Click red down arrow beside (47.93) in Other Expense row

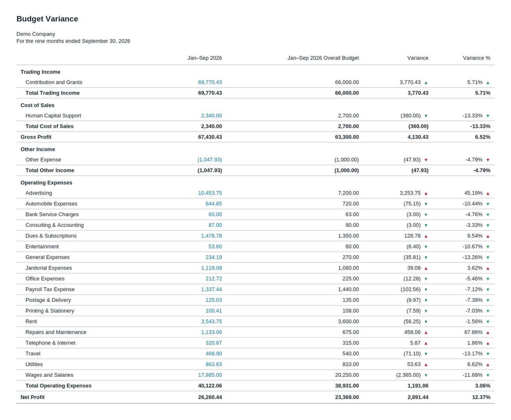(426, 160)
